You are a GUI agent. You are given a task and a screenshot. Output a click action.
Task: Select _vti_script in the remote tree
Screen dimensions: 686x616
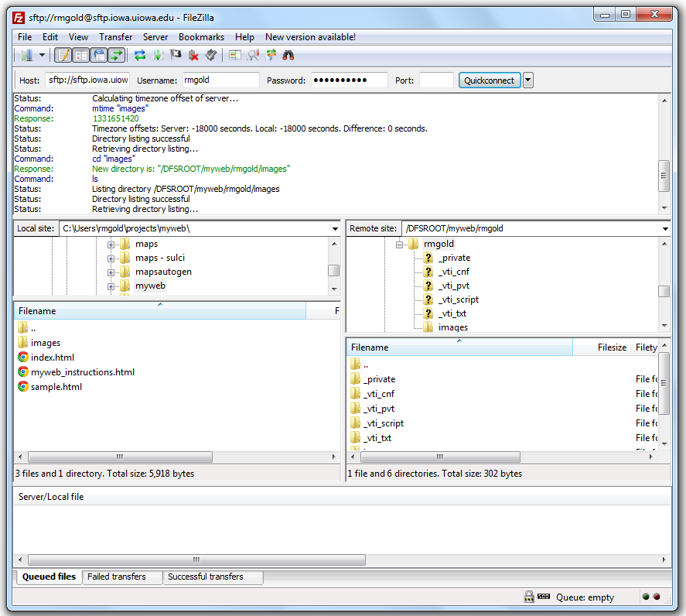459,299
